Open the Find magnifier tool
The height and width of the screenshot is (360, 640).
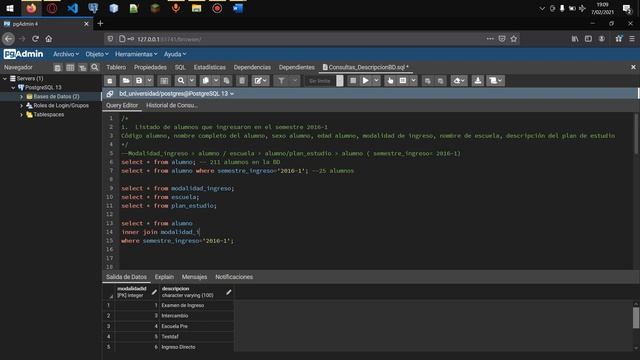[x=181, y=81]
